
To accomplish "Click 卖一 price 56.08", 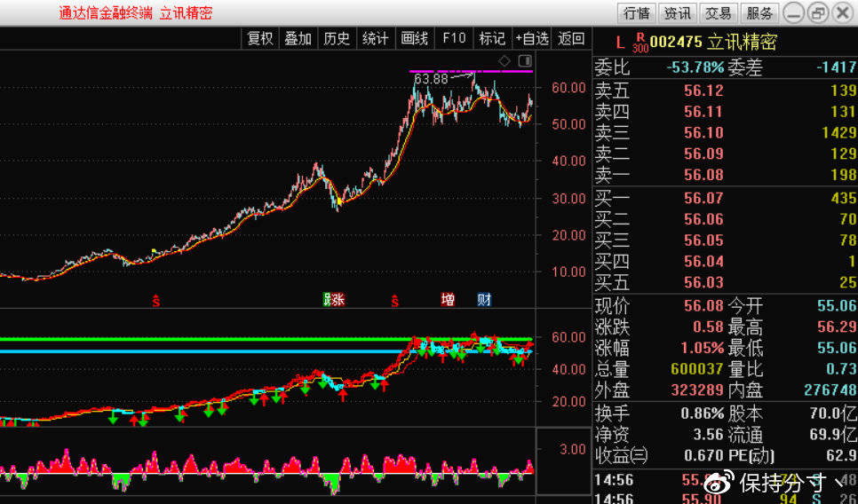I will (x=703, y=175).
